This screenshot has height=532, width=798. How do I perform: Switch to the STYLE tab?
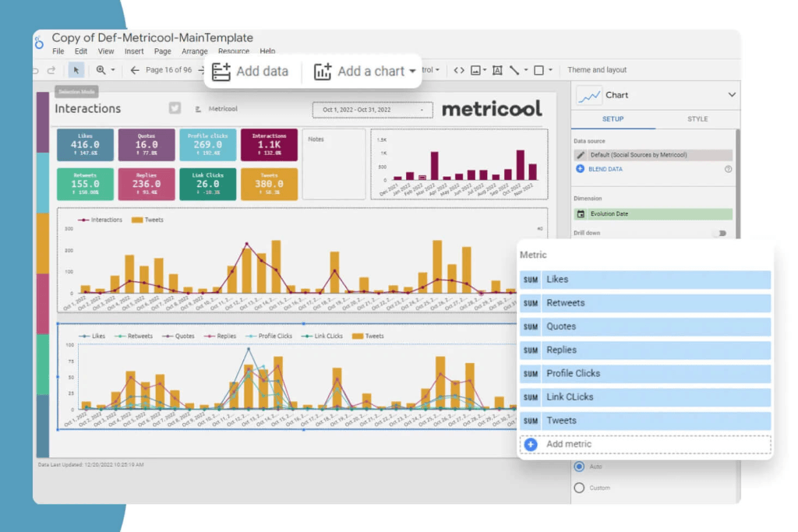[697, 119]
